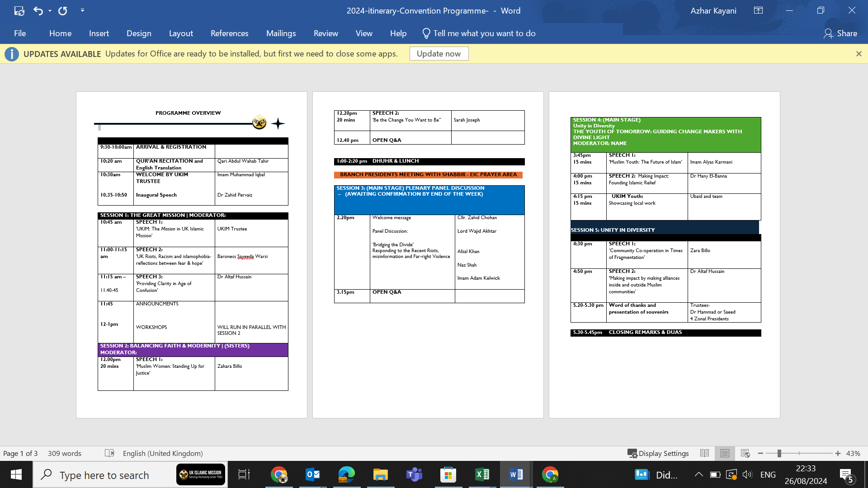Screen dimensions: 868x488
Task: Switch to Print Layout view
Action: (725, 453)
